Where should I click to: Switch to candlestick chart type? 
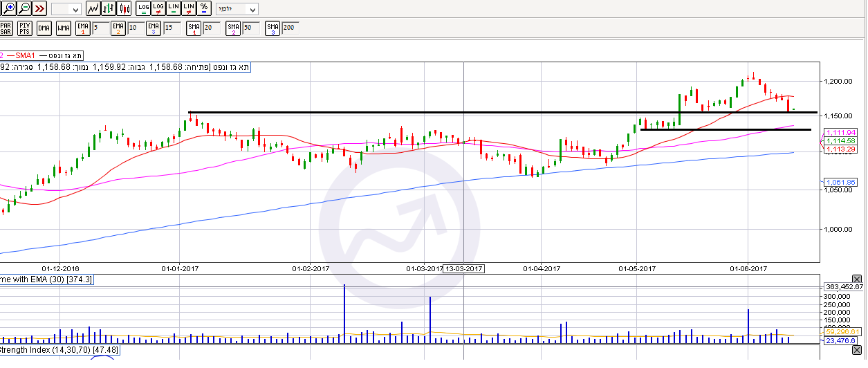tap(124, 9)
